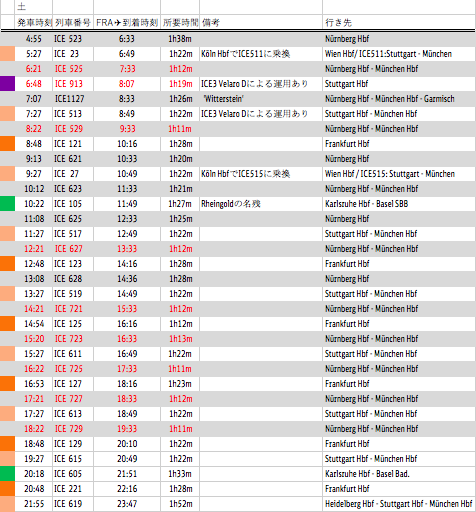Click red departure time 8:22
The image size is (476, 512).
pyautogui.click(x=34, y=129)
